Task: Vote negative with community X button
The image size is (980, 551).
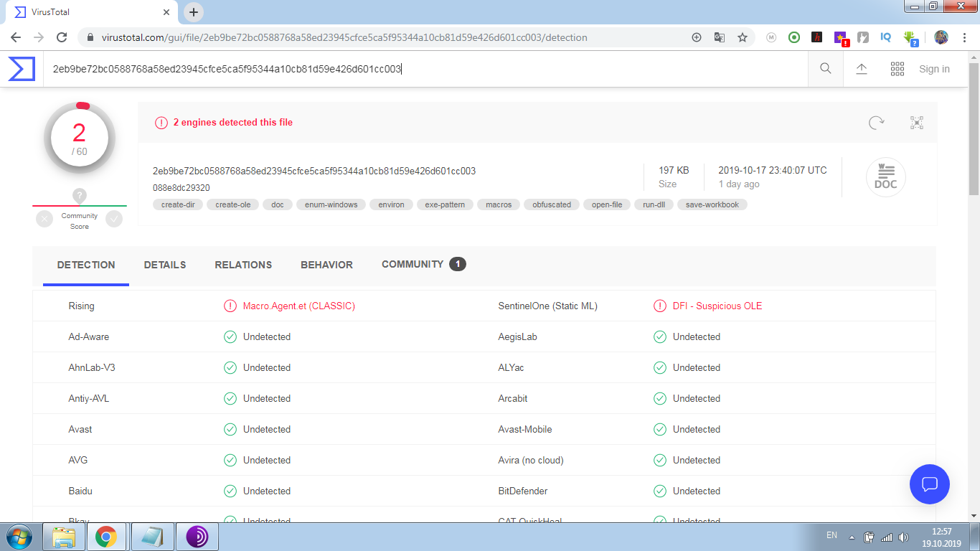Action: coord(44,219)
